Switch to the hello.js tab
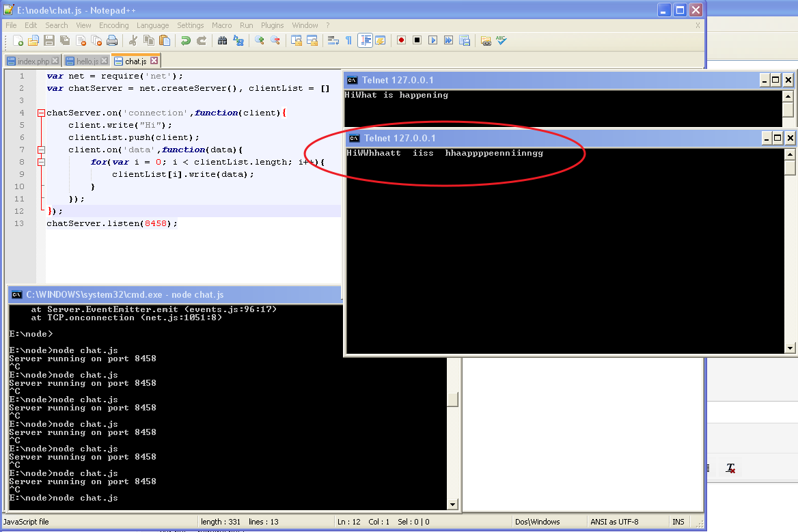Image resolution: width=798 pixels, height=532 pixels. point(87,61)
